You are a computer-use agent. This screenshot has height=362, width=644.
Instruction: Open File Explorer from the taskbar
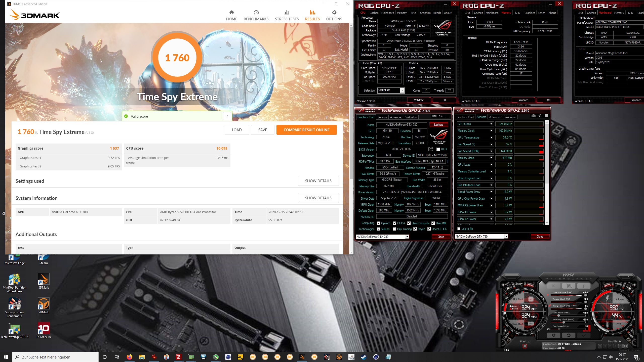coord(142,357)
